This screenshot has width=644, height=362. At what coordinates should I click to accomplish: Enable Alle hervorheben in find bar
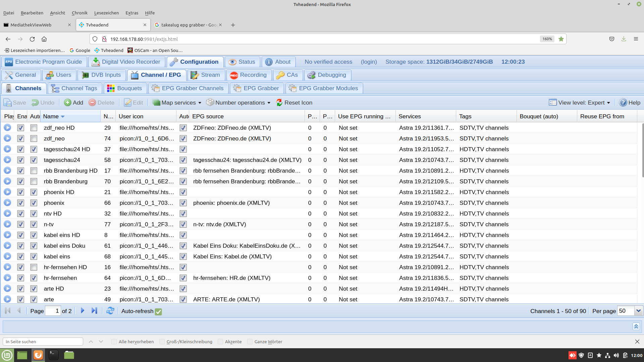click(114, 342)
